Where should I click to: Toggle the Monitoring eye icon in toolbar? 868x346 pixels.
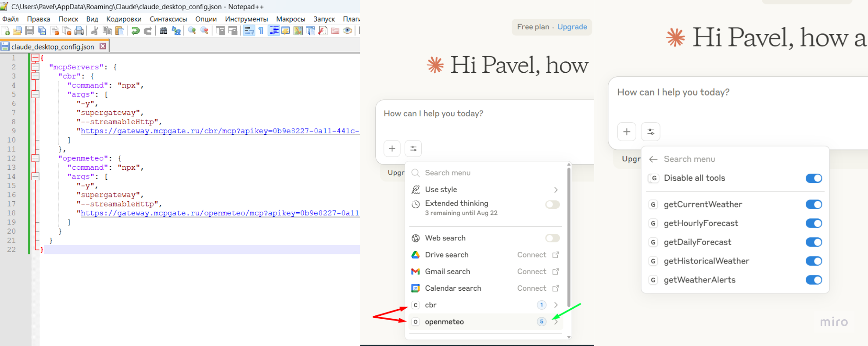(348, 31)
